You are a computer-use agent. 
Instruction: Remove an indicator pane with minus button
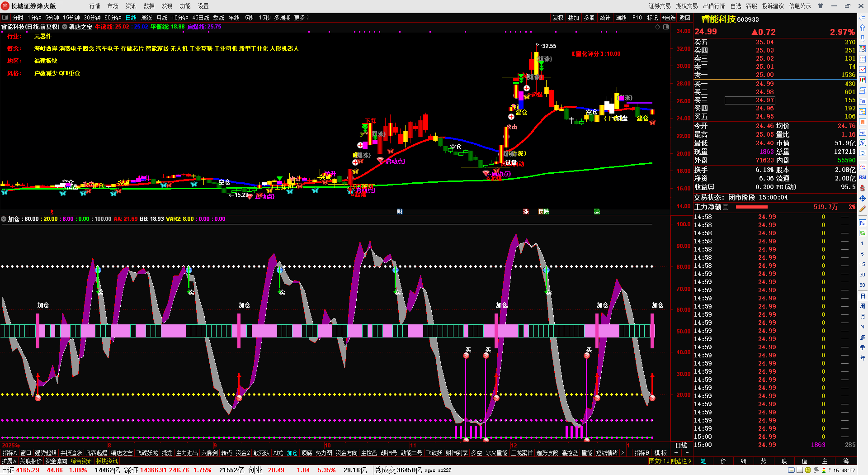click(x=687, y=453)
